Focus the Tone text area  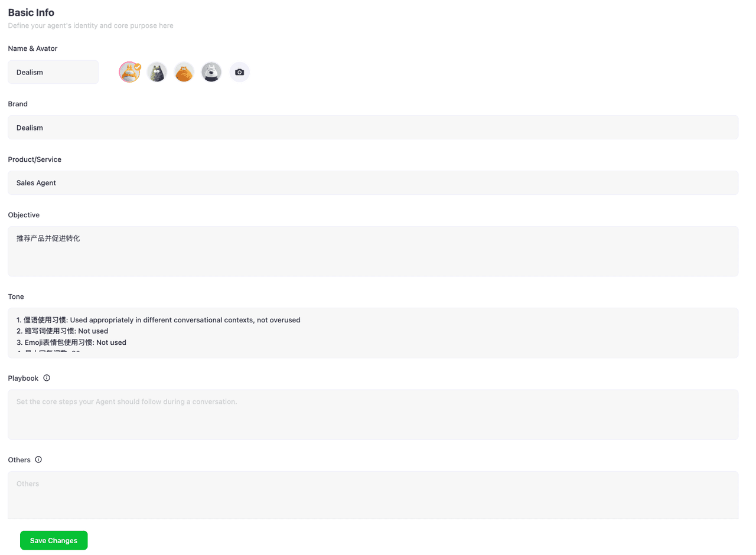point(373,333)
